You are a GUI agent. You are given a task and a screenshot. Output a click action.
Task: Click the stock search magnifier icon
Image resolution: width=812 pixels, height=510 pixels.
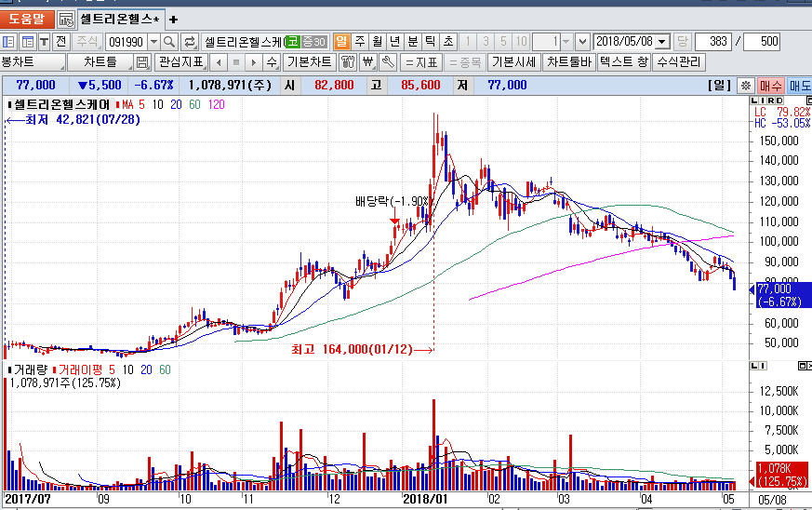pyautogui.click(x=169, y=42)
